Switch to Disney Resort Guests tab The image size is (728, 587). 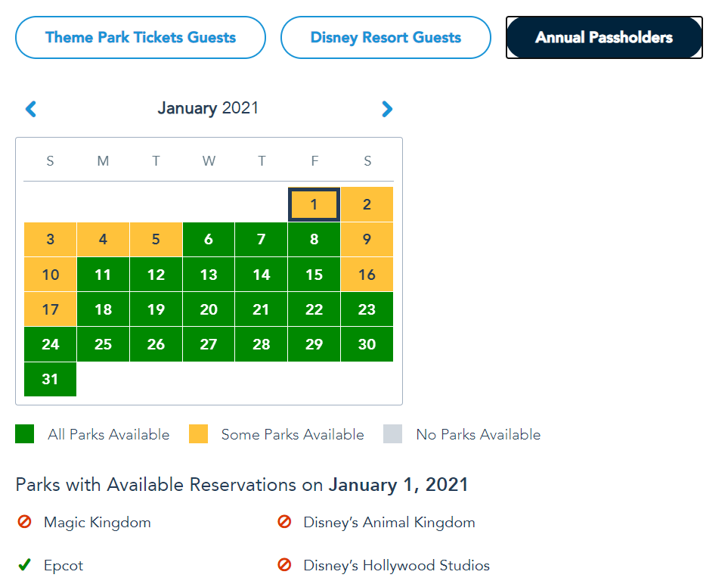[x=386, y=37]
